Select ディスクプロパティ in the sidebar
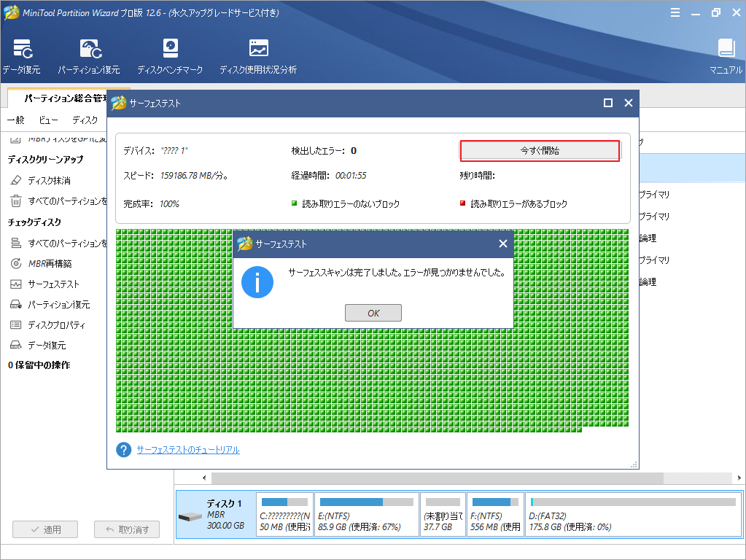This screenshot has width=746, height=560. click(x=56, y=325)
